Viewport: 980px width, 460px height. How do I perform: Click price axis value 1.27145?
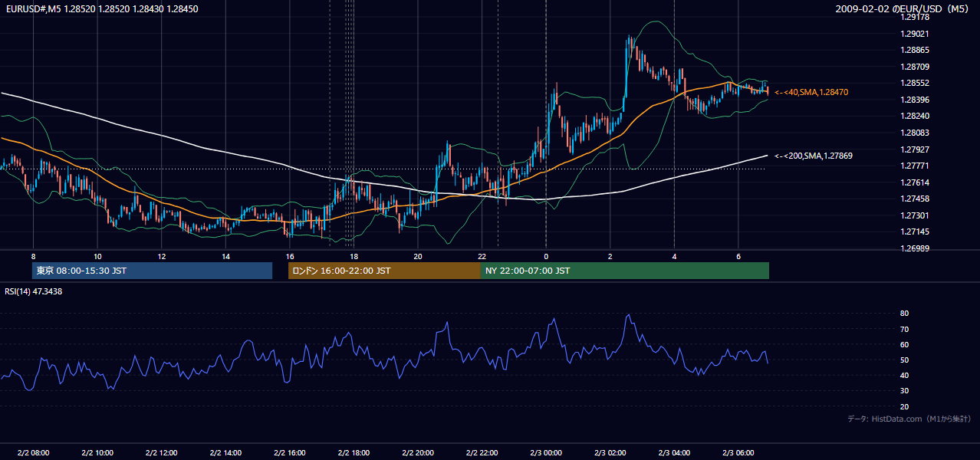916,232
